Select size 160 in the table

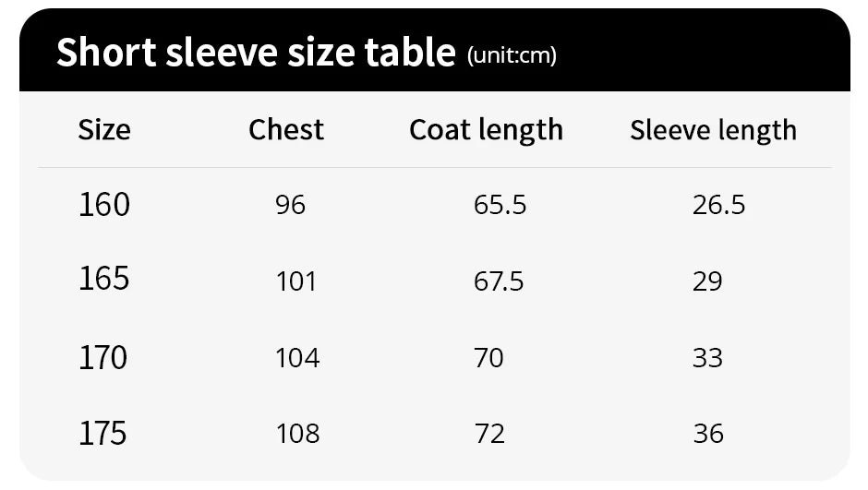pyautogui.click(x=104, y=204)
